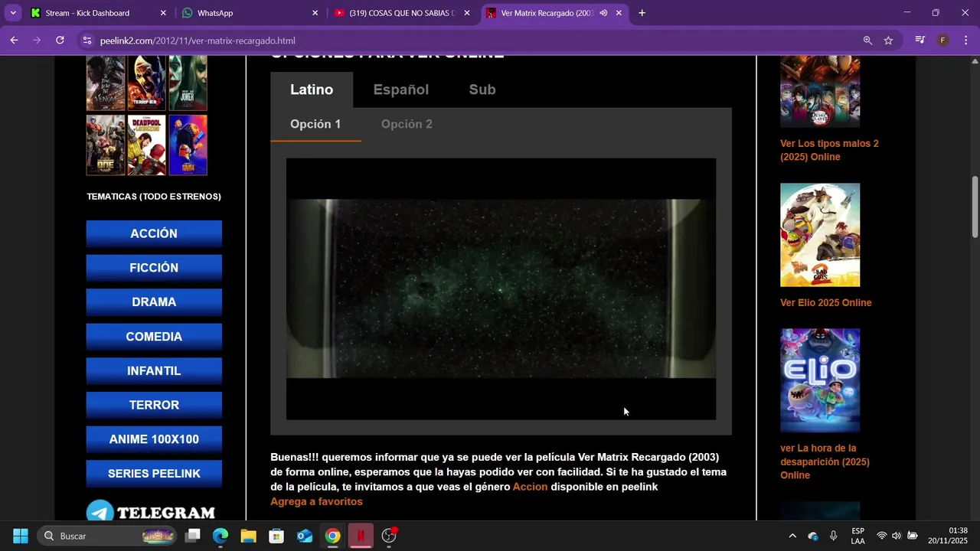Open Chrome's three-dot menu
This screenshot has height=551, width=980.
tap(965, 41)
